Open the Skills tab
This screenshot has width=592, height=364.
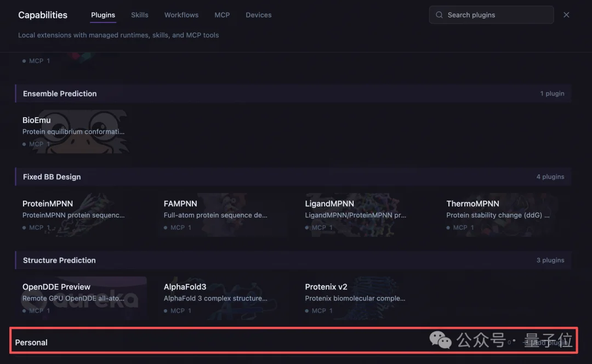click(139, 15)
